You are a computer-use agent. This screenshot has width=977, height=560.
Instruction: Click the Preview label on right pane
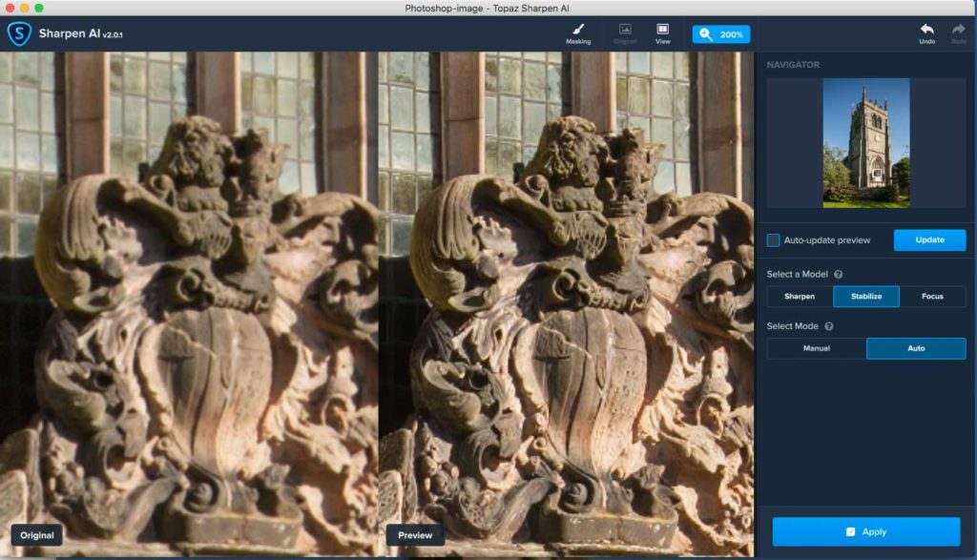tap(415, 535)
